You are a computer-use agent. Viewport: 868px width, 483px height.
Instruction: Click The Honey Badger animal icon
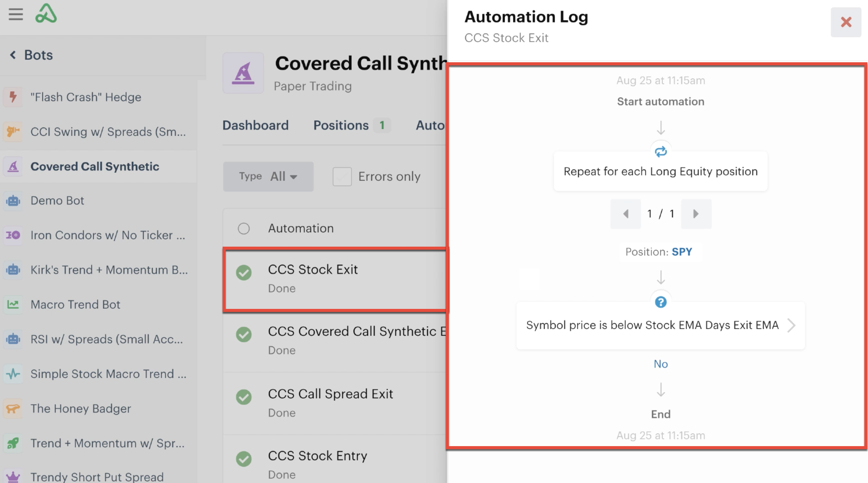[13, 409]
